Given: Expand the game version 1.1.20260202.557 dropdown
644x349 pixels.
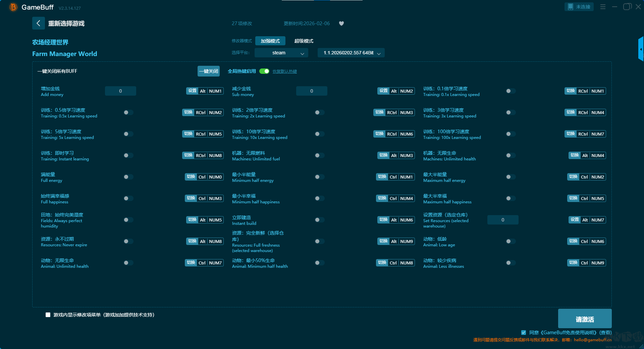Looking at the screenshot, I should [x=351, y=53].
